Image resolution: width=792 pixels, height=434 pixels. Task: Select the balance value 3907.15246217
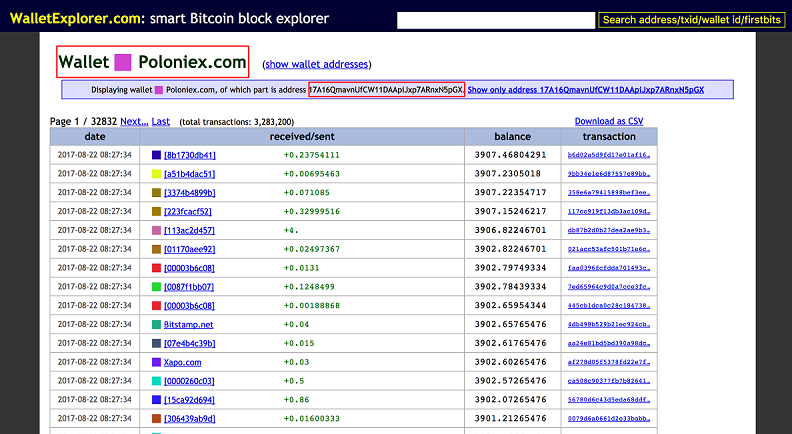pyautogui.click(x=510, y=211)
